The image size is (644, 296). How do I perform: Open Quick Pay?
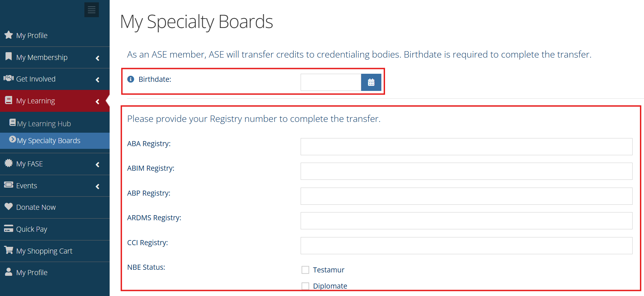click(x=32, y=229)
